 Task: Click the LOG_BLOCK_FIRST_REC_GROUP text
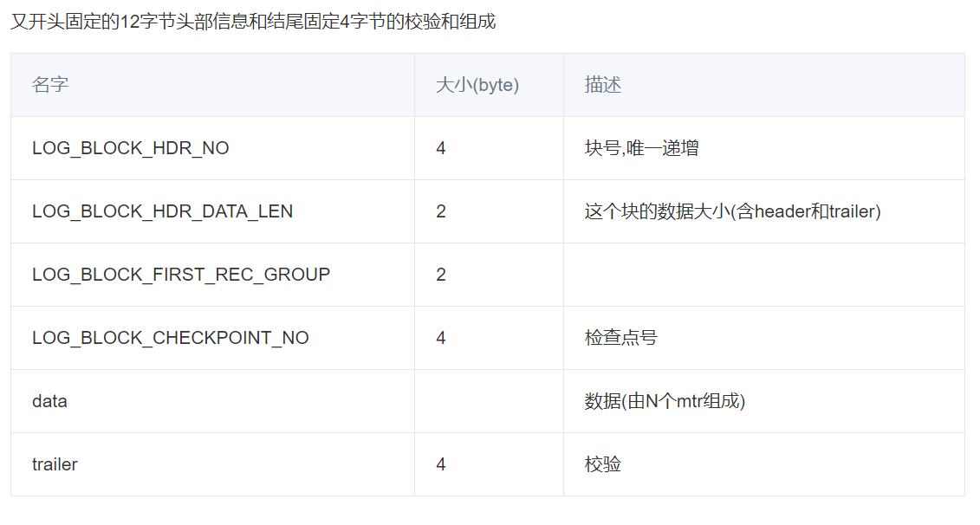tap(181, 275)
